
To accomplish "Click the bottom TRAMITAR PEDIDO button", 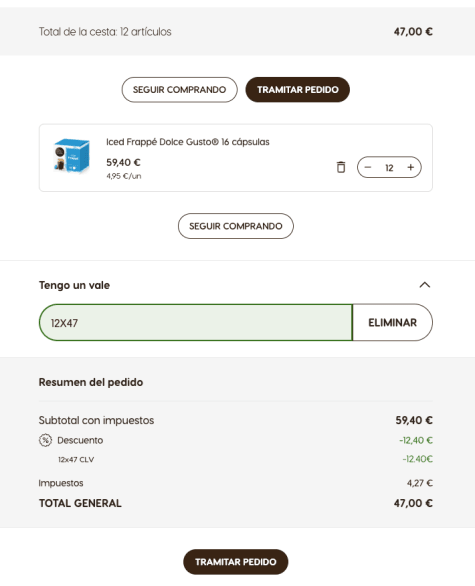I will (236, 562).
